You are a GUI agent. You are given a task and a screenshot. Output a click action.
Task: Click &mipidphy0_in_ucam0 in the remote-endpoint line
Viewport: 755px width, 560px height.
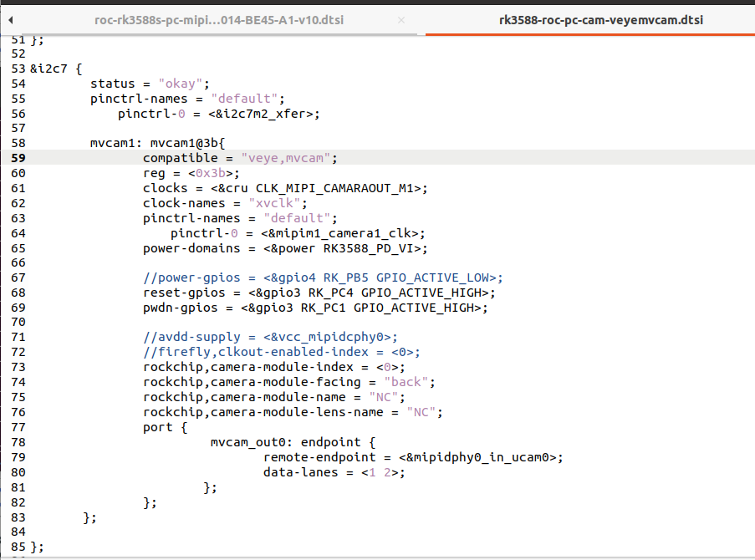[477, 457]
